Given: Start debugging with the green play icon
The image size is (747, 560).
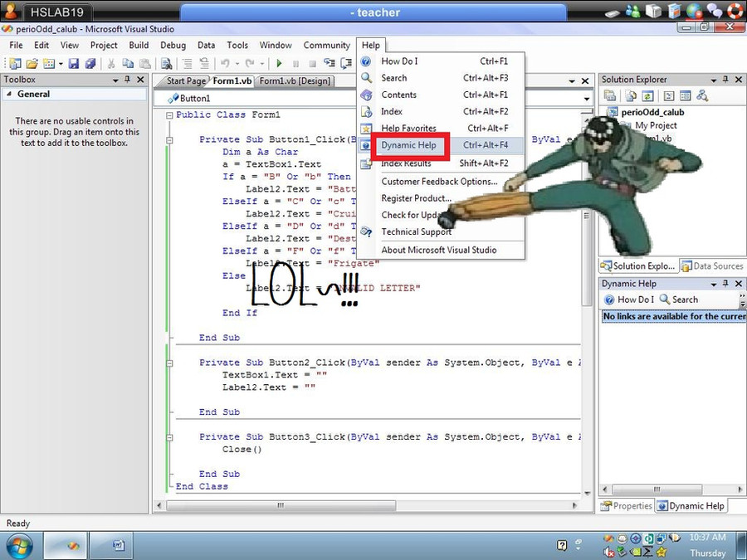Looking at the screenshot, I should 279,63.
